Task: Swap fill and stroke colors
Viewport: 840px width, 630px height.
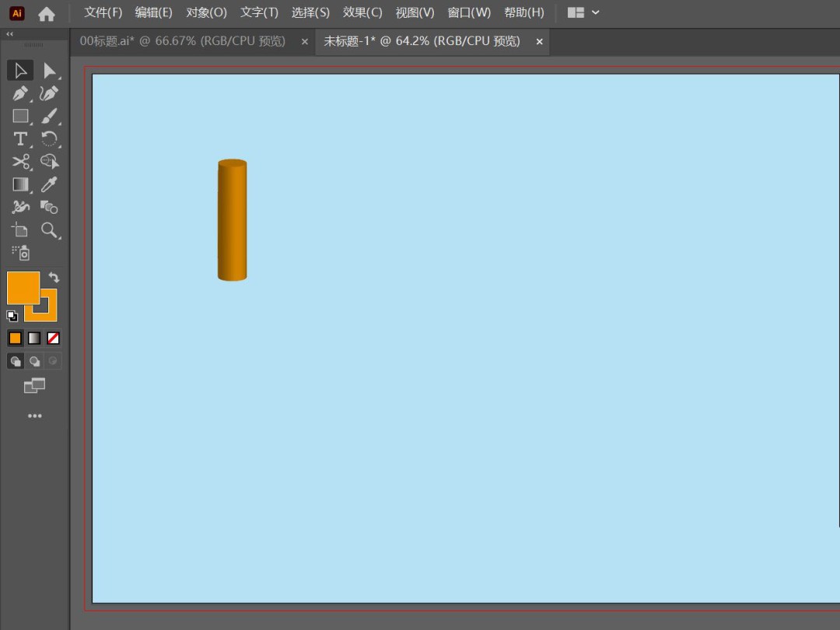Action: (x=54, y=277)
